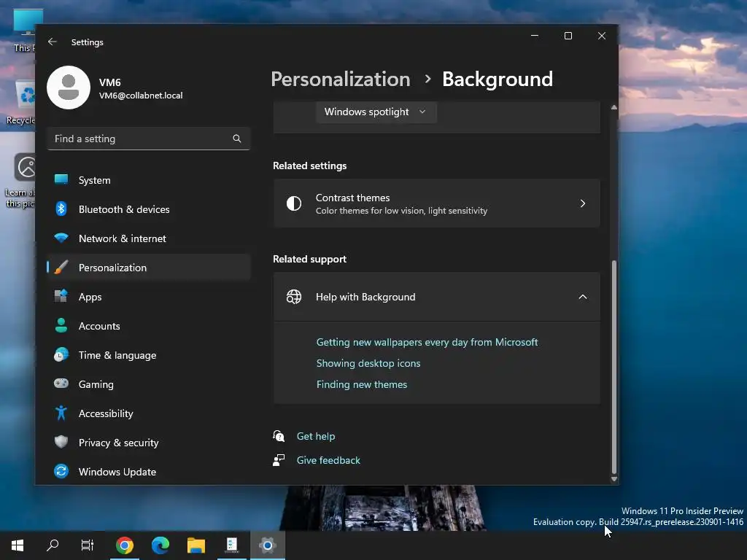747x560 pixels.
Task: Click the Gaming controller icon
Action: (x=61, y=384)
